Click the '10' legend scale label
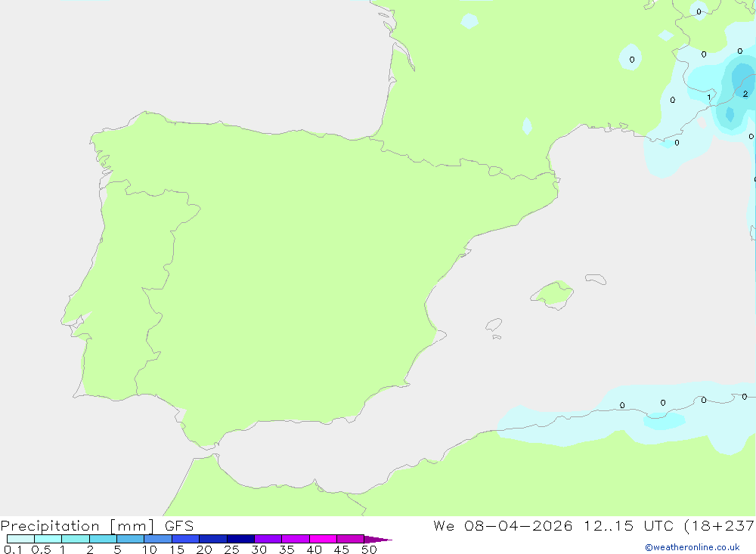756x554 pixels. coord(150,549)
